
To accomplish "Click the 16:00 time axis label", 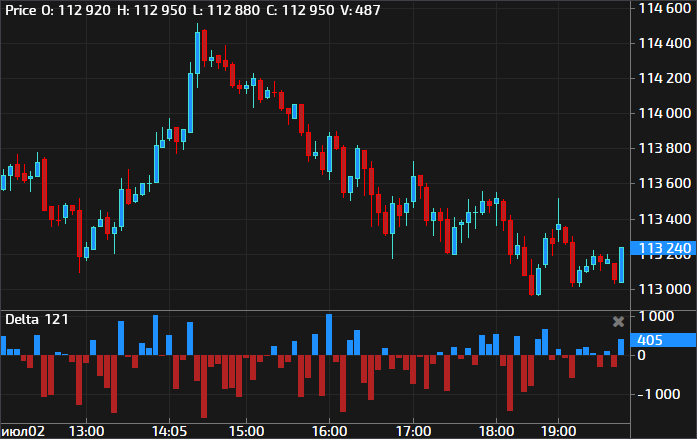I will [x=329, y=430].
